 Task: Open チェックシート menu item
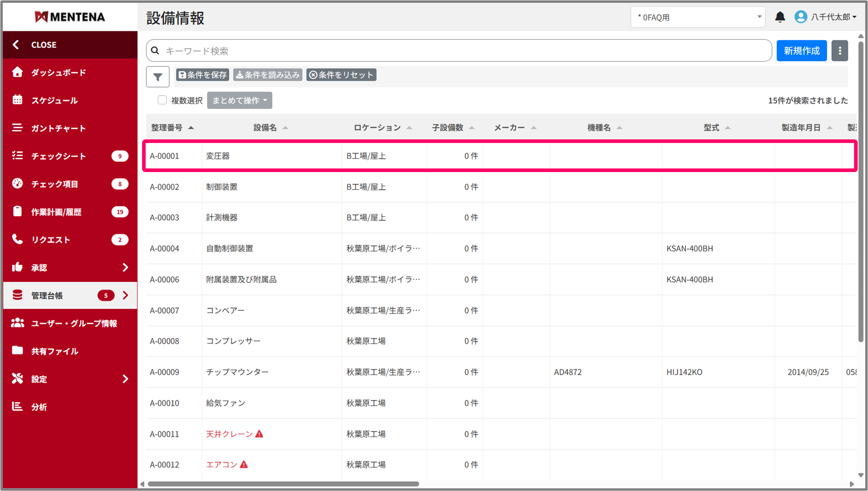(x=59, y=156)
